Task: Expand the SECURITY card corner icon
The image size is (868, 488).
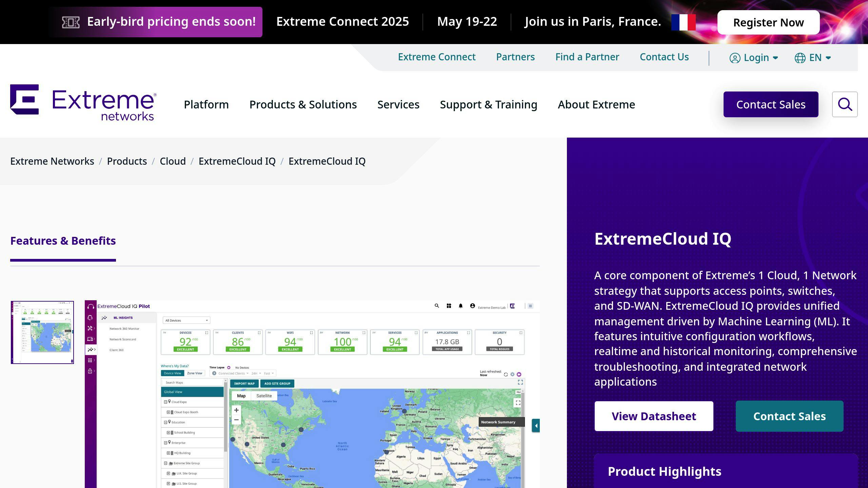Action: 521,333
